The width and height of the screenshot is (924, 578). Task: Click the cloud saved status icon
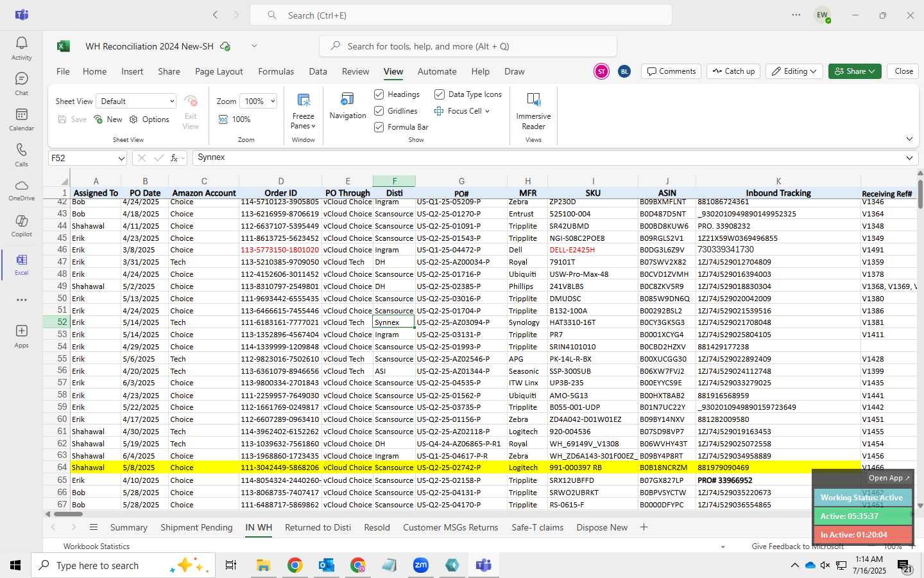tap(225, 46)
